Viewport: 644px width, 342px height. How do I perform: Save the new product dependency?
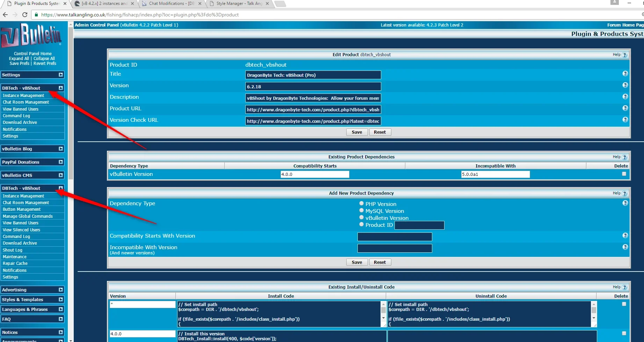coord(357,262)
